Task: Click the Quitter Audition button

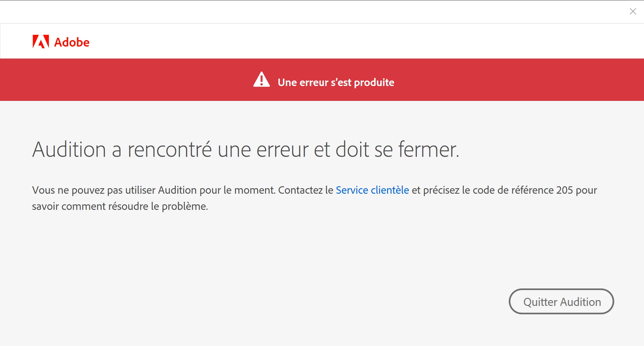Action: [561, 301]
